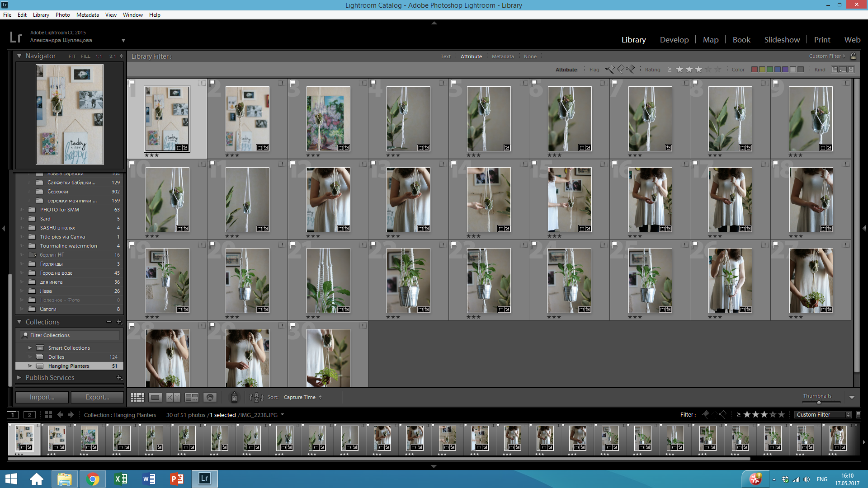The image size is (868, 488).
Task: Open Custom Filter preset dropdown in Library Filter
Action: (x=827, y=56)
